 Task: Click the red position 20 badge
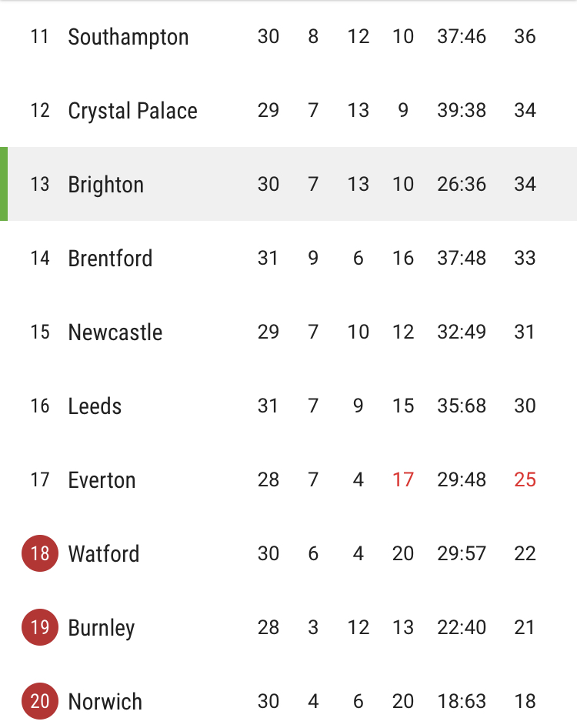point(40,700)
